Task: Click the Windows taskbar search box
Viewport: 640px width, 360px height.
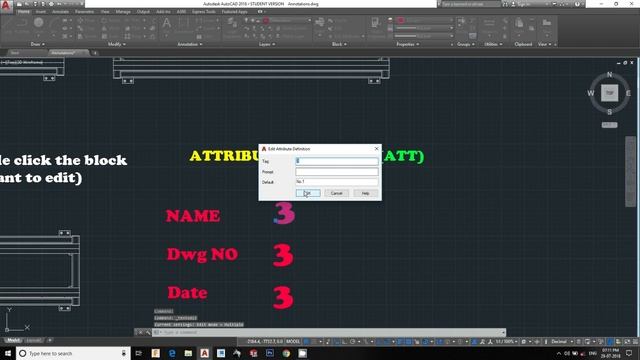Action: [x=73, y=353]
